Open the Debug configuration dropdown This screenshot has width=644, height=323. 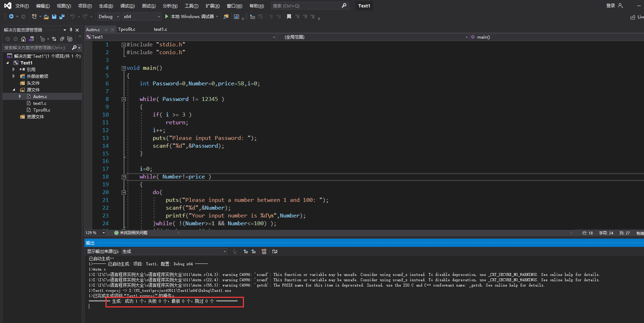tap(118, 16)
